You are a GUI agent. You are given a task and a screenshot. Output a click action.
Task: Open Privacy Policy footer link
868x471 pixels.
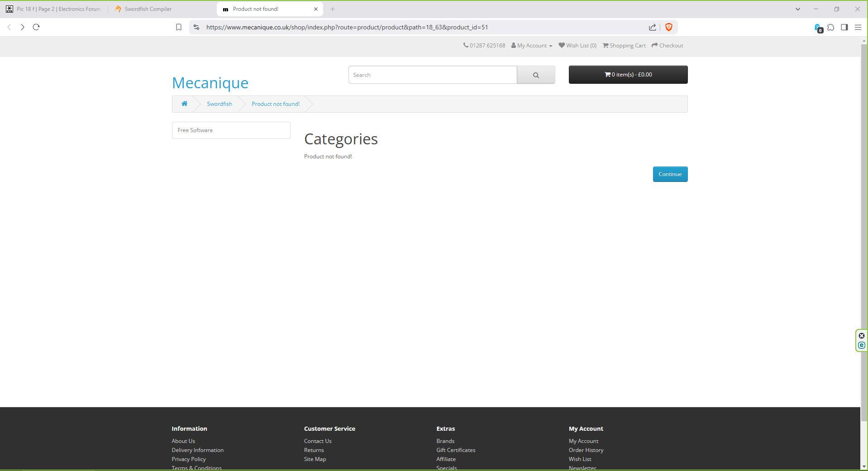(189, 459)
